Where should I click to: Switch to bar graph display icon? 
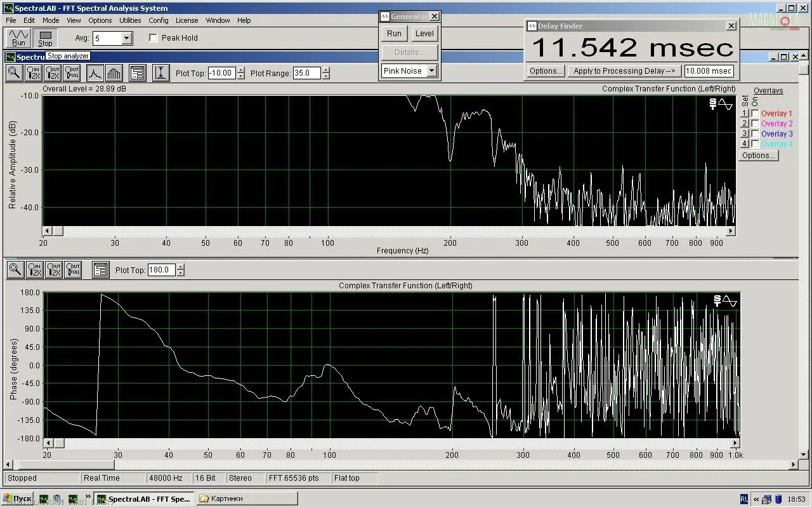click(114, 73)
